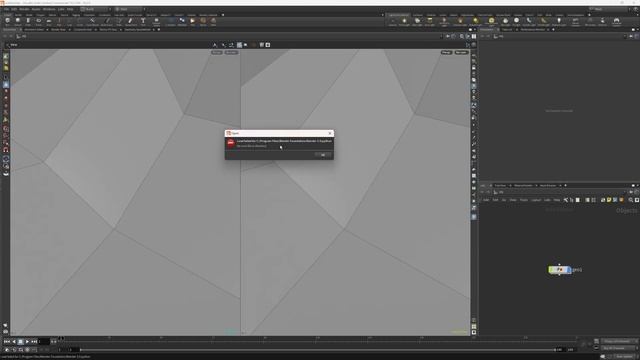Add an Area Light from shelf
This screenshot has height=360, width=640.
click(430, 22)
